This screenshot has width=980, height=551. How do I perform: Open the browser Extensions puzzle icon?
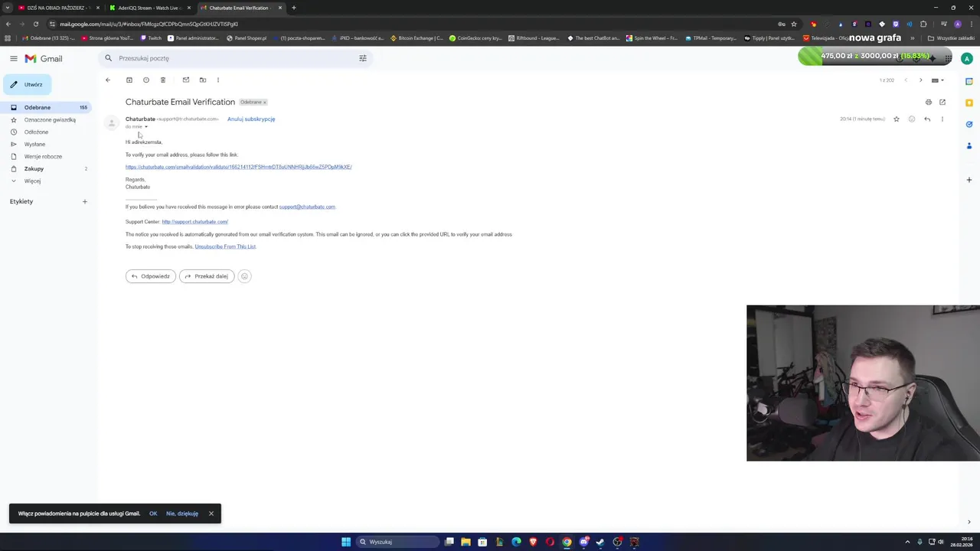pyautogui.click(x=923, y=24)
